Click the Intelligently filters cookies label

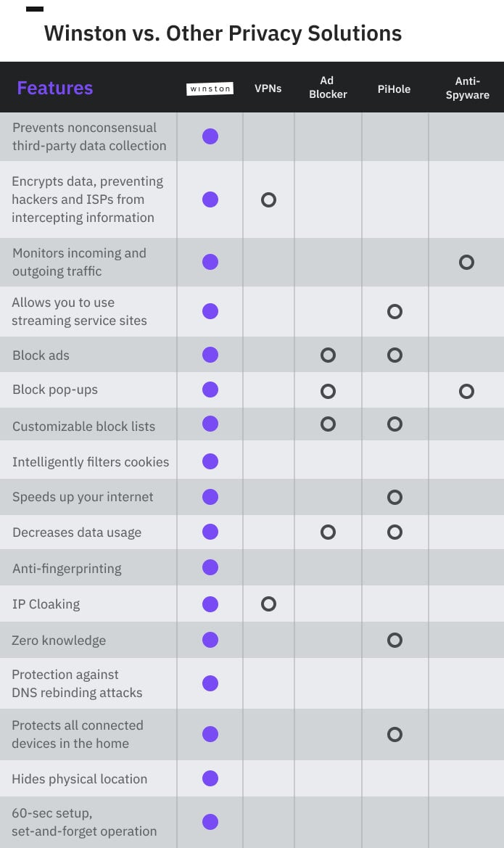91,462
